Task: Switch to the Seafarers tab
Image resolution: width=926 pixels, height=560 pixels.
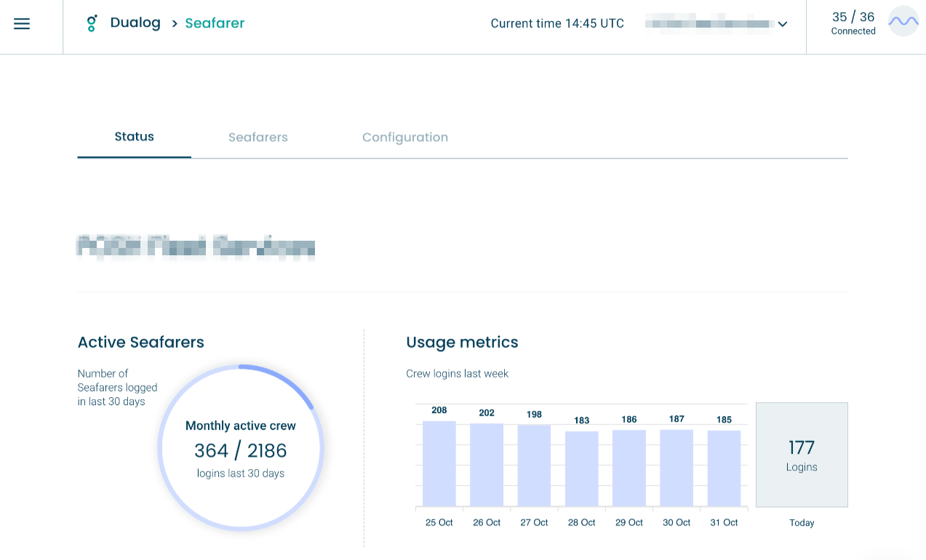Action: [258, 137]
